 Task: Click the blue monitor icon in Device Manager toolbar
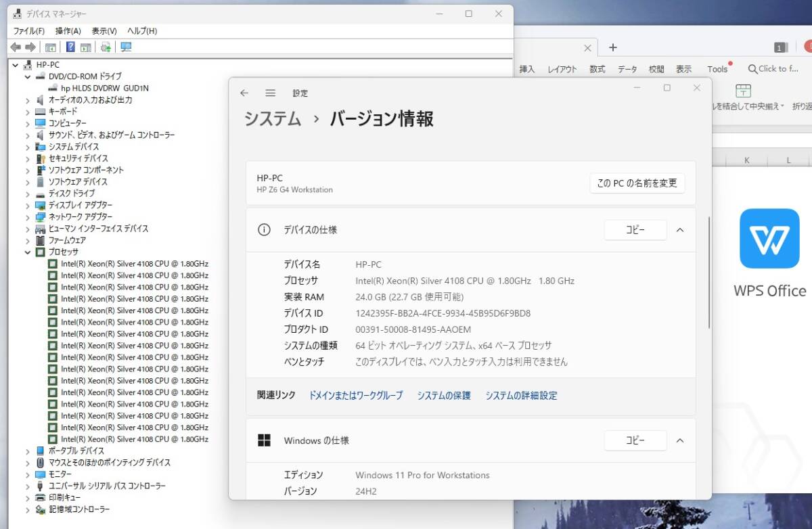tap(126, 47)
